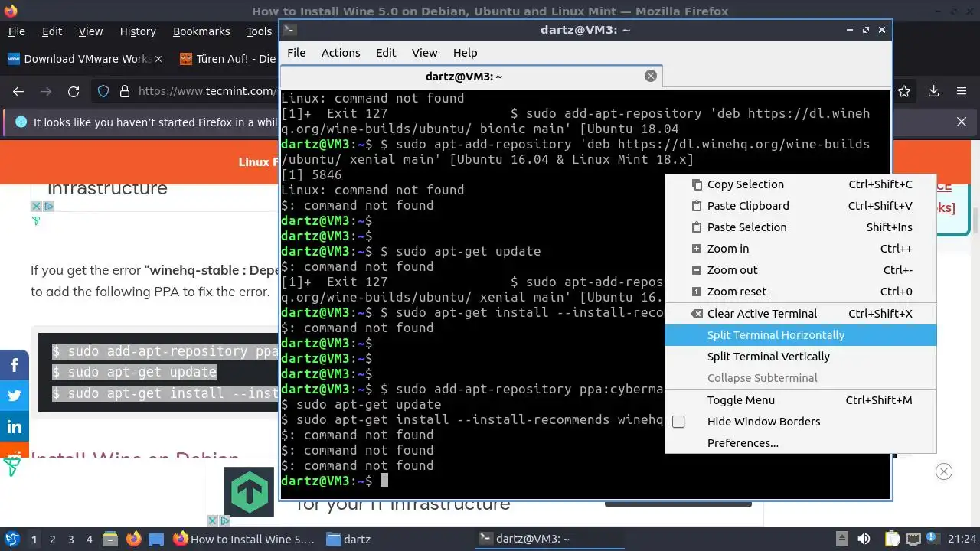Switch to workspace 2
This screenshot has height=551, width=980.
click(x=53, y=540)
